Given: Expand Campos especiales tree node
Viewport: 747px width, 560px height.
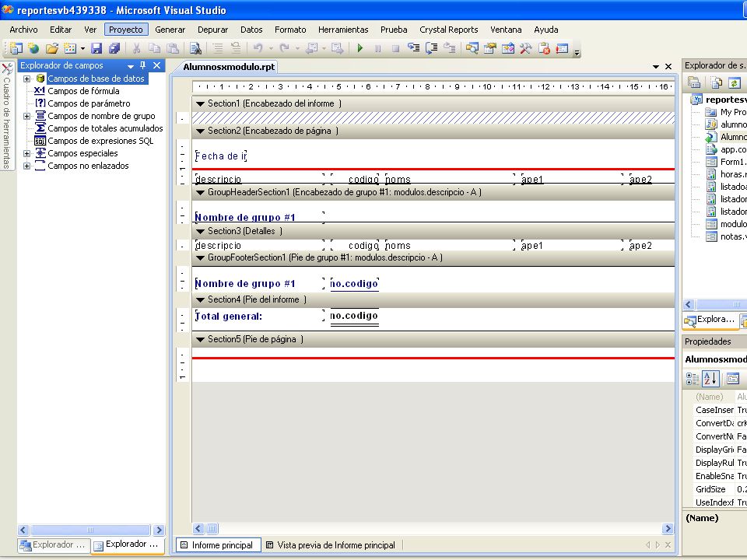Looking at the screenshot, I should click(x=26, y=153).
